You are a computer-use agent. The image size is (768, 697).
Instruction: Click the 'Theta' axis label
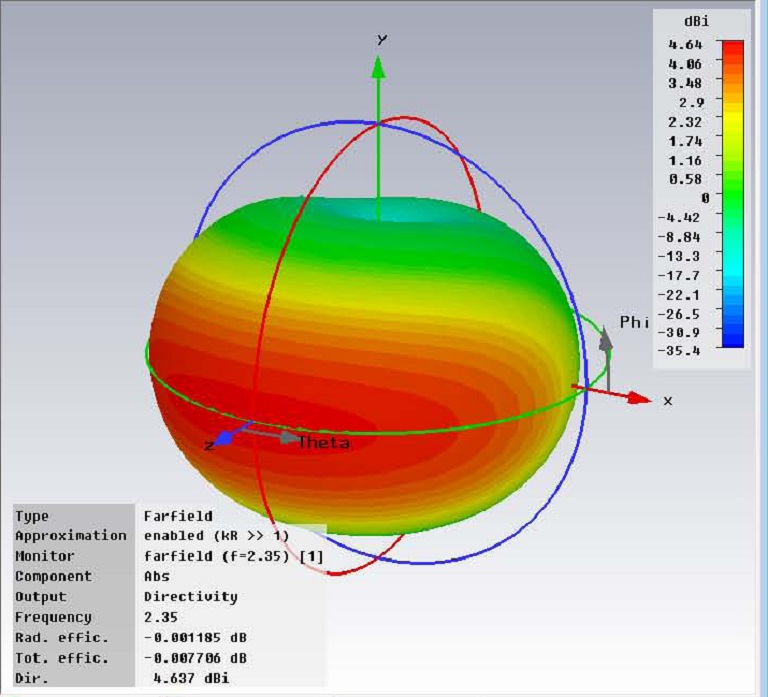point(324,442)
